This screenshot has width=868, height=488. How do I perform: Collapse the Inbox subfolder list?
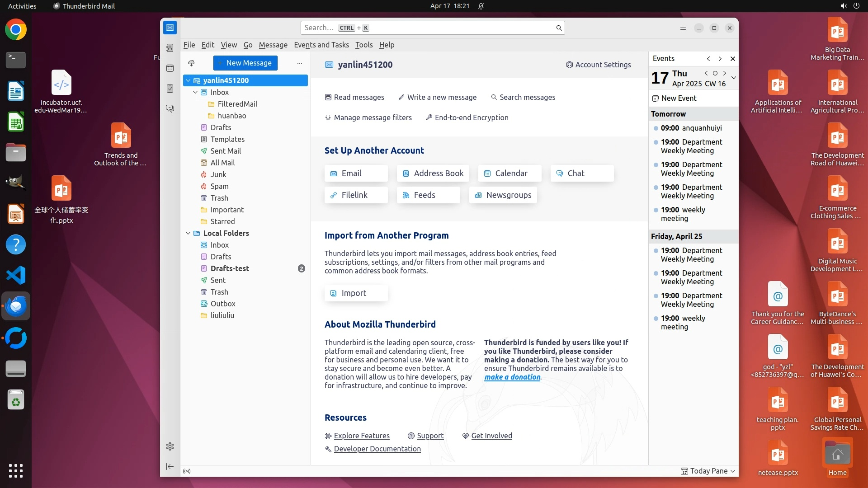point(195,92)
